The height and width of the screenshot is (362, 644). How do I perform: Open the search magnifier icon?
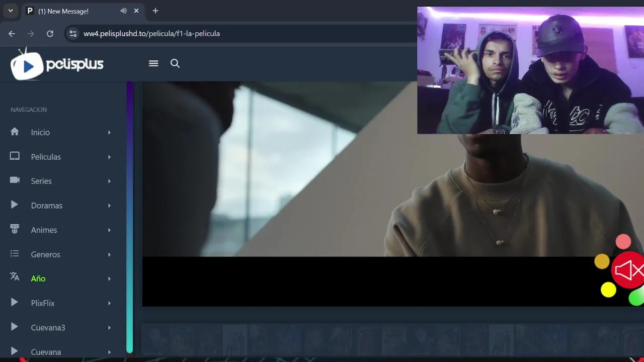175,63
